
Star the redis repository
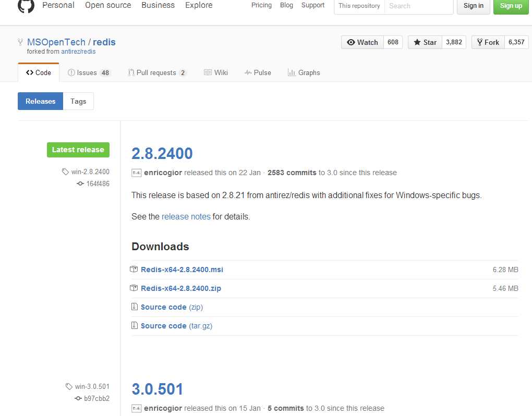(x=425, y=42)
